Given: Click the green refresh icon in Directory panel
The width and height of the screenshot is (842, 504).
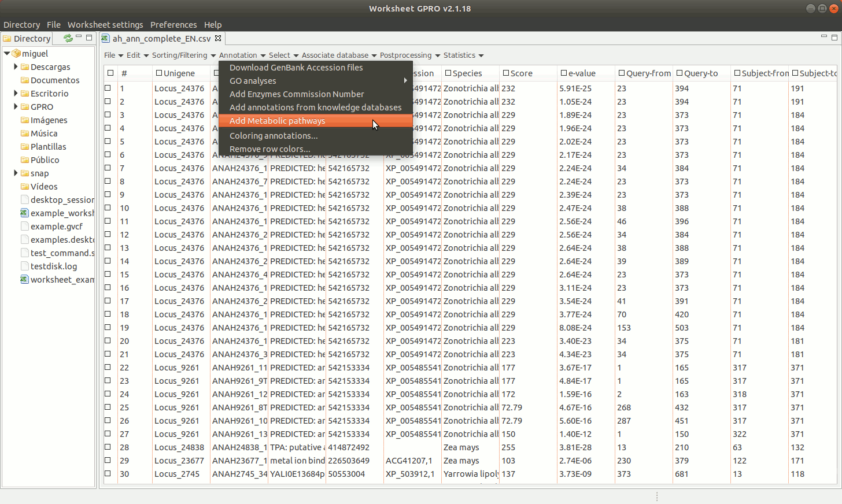Looking at the screenshot, I should tap(68, 38).
